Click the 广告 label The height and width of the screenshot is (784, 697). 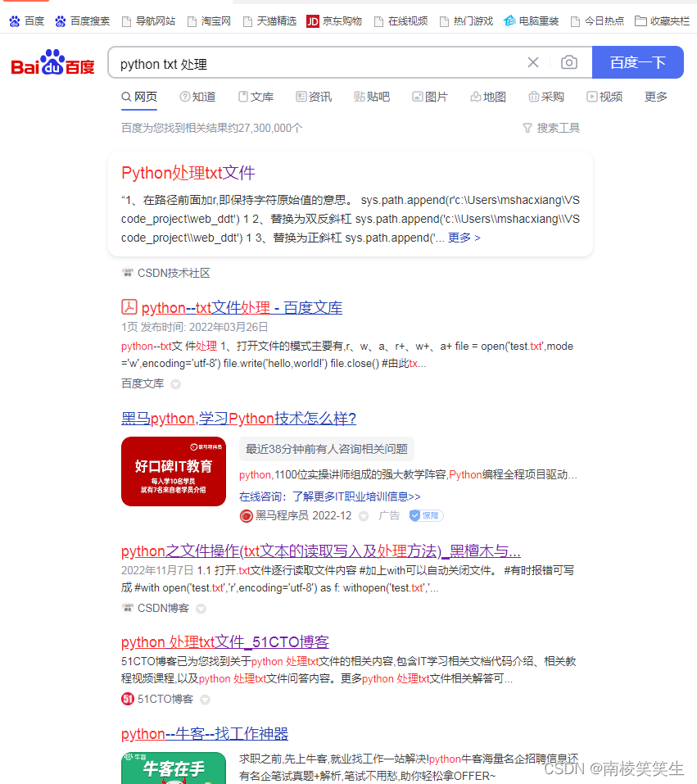point(389,515)
